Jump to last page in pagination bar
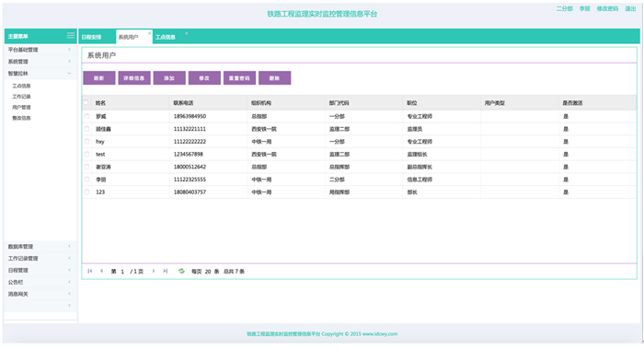The width and height of the screenshot is (644, 349). (165, 271)
